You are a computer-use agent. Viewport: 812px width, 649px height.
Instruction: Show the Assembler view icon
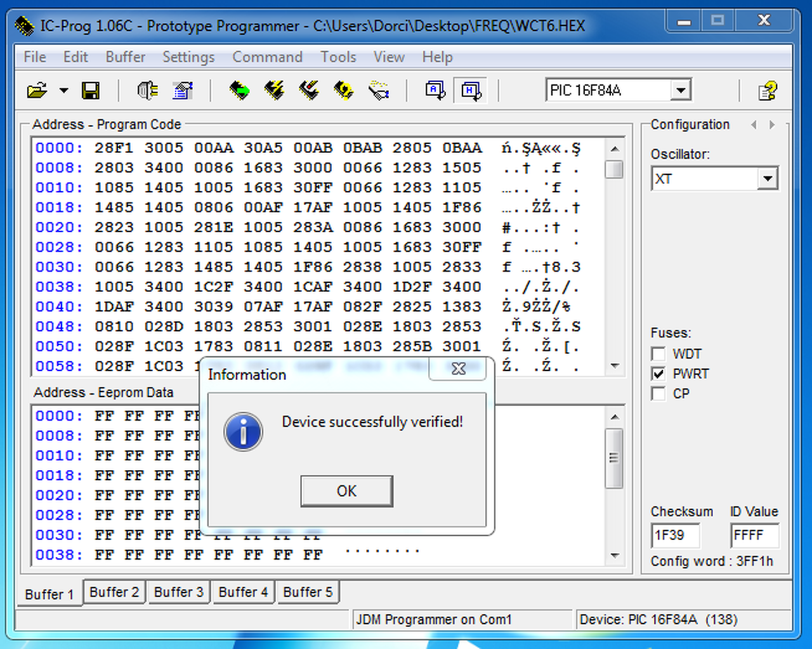coord(435,91)
